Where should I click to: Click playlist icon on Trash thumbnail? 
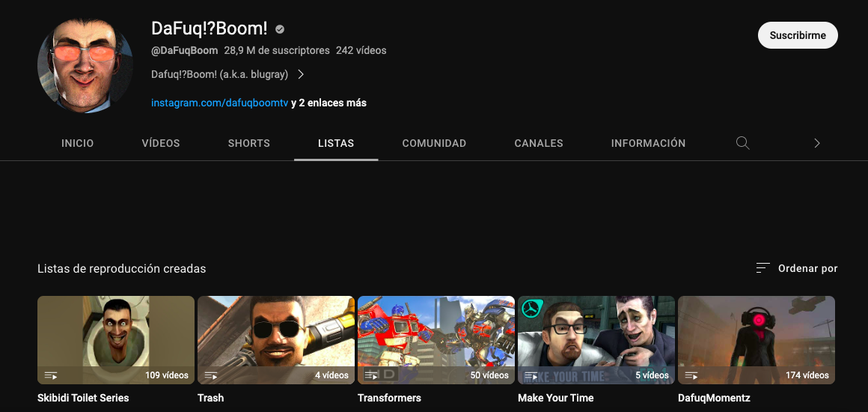click(x=211, y=375)
